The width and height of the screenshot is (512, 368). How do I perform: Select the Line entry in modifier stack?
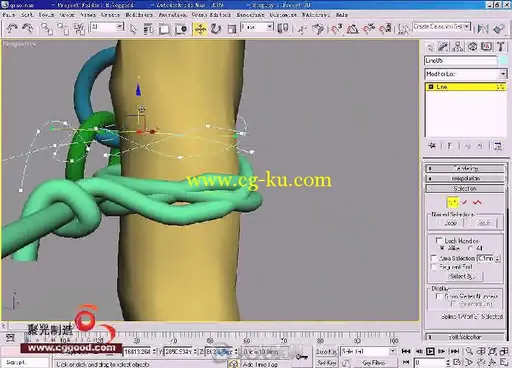pyautogui.click(x=466, y=87)
